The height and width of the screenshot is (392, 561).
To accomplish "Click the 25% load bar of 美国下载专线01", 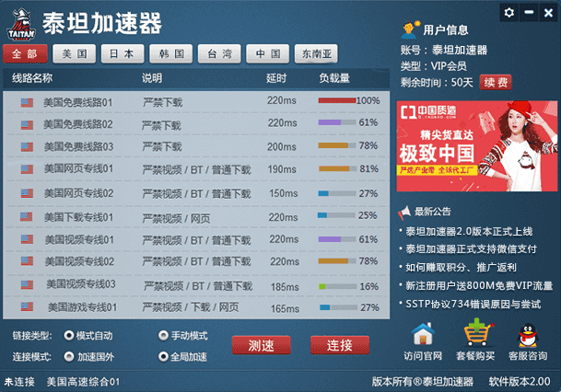I will point(336,215).
